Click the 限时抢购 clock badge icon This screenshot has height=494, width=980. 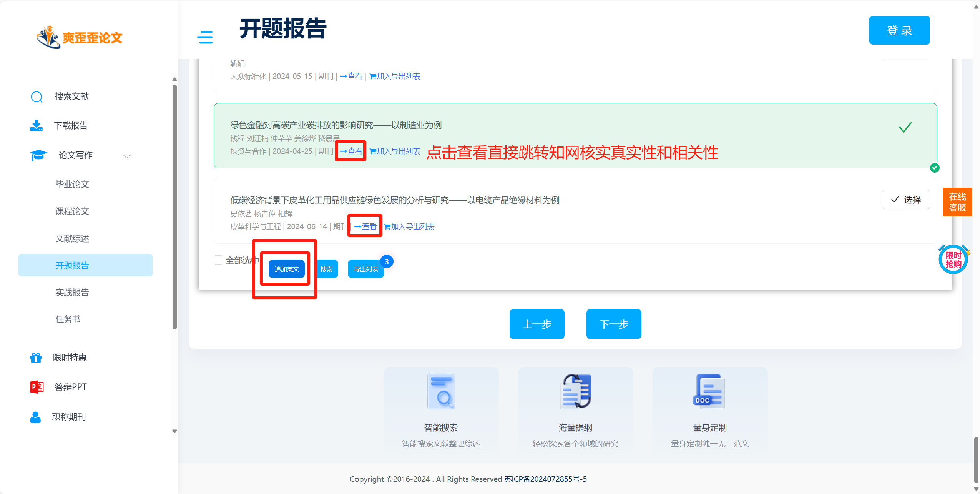click(953, 259)
